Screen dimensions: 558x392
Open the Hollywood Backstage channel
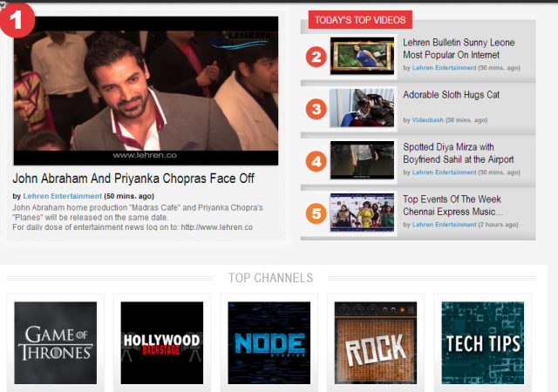162,343
